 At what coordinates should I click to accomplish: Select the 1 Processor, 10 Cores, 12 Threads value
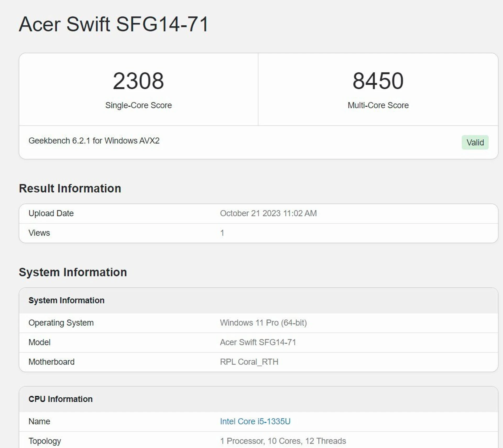point(283,441)
